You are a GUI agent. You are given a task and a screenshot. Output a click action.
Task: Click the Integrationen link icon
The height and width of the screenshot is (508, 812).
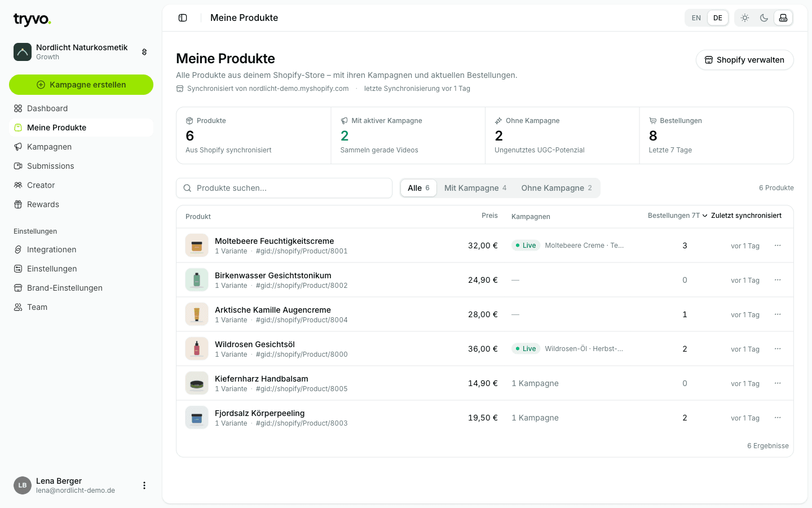(x=18, y=249)
